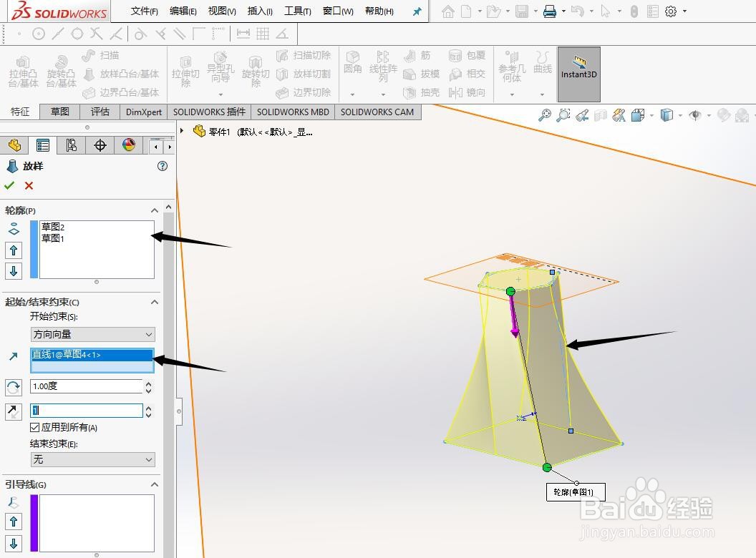Open loft help question mark icon
The image size is (756, 558).
[x=163, y=166]
